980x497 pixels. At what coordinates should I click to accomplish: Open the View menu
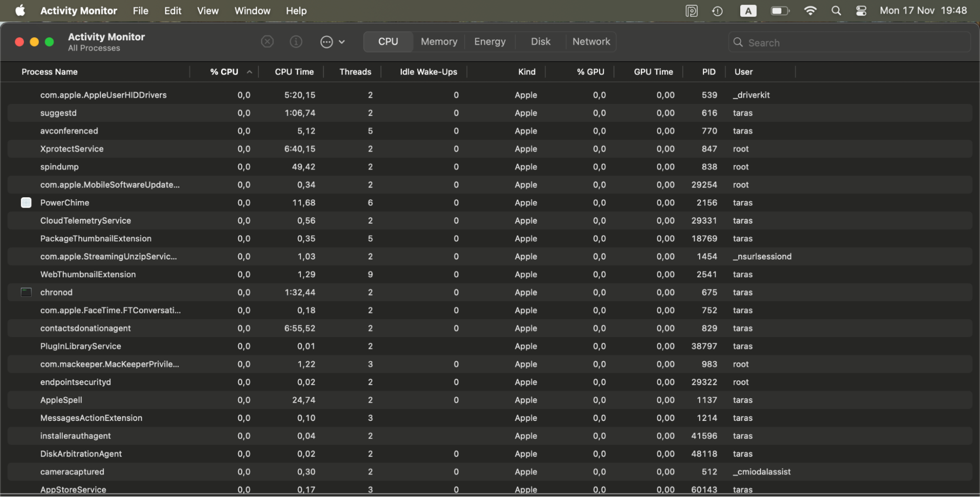[207, 10]
